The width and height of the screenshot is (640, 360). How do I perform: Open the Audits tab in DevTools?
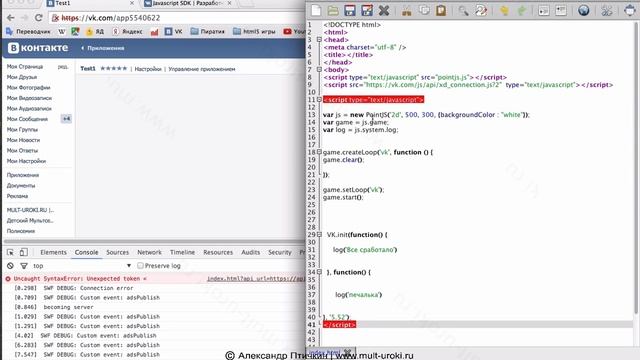[250, 252]
